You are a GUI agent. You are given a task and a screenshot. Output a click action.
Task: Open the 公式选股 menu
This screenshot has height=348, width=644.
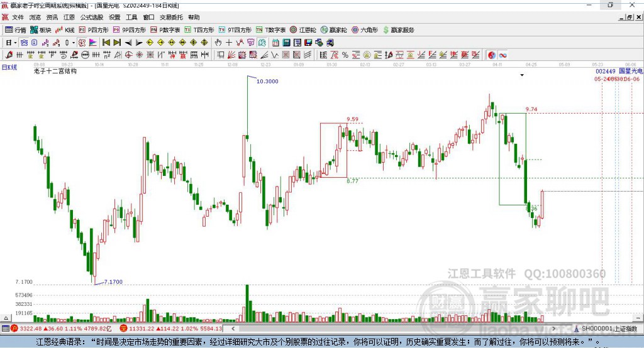pyautogui.click(x=92, y=17)
